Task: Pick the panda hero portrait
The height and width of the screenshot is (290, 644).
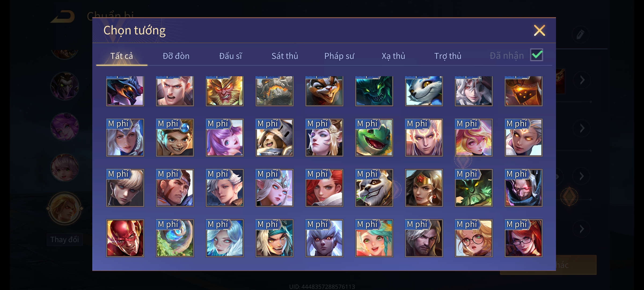Action: (374, 188)
